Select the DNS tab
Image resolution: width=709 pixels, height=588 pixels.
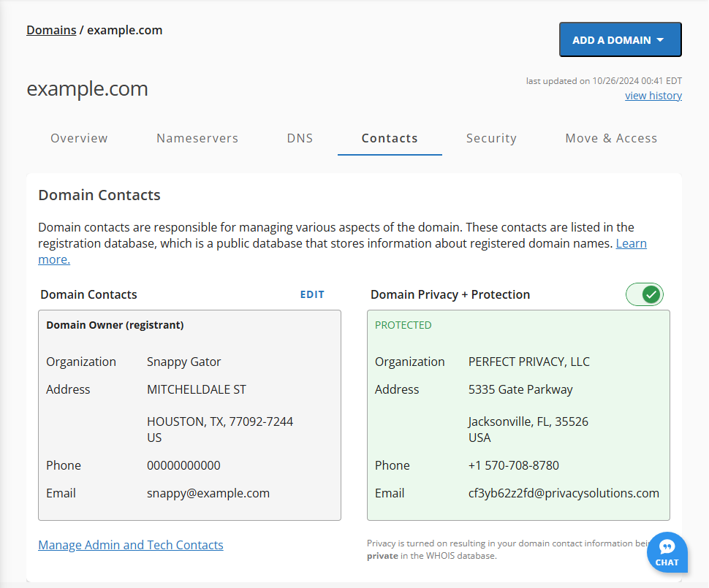(x=300, y=138)
